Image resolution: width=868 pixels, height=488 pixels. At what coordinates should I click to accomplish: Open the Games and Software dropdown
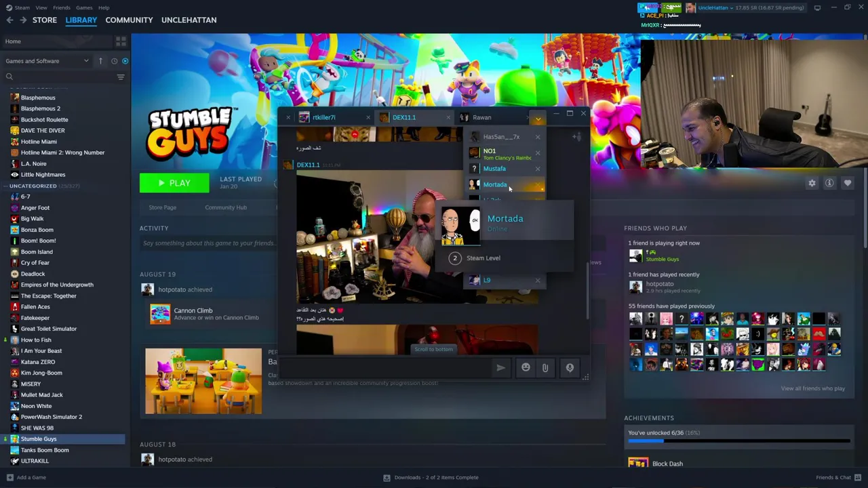47,61
